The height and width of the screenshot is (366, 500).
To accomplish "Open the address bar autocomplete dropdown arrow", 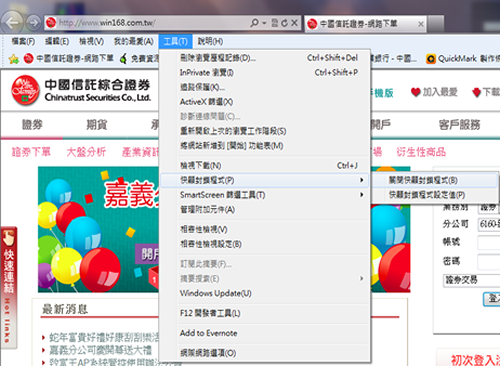I will 264,23.
